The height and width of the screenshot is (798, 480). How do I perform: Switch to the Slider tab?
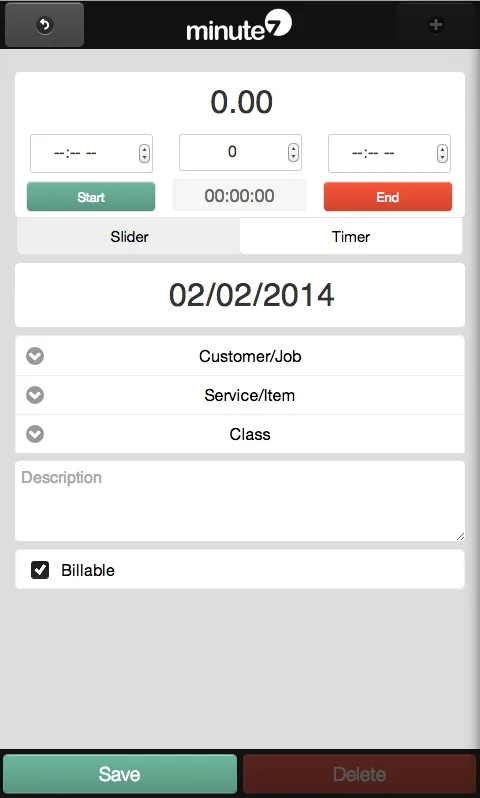pos(129,237)
